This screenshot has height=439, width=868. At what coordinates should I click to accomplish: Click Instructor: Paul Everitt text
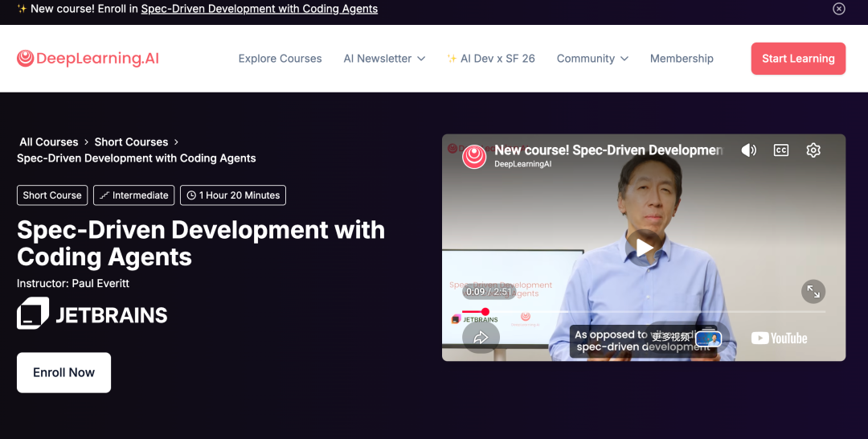[73, 284]
